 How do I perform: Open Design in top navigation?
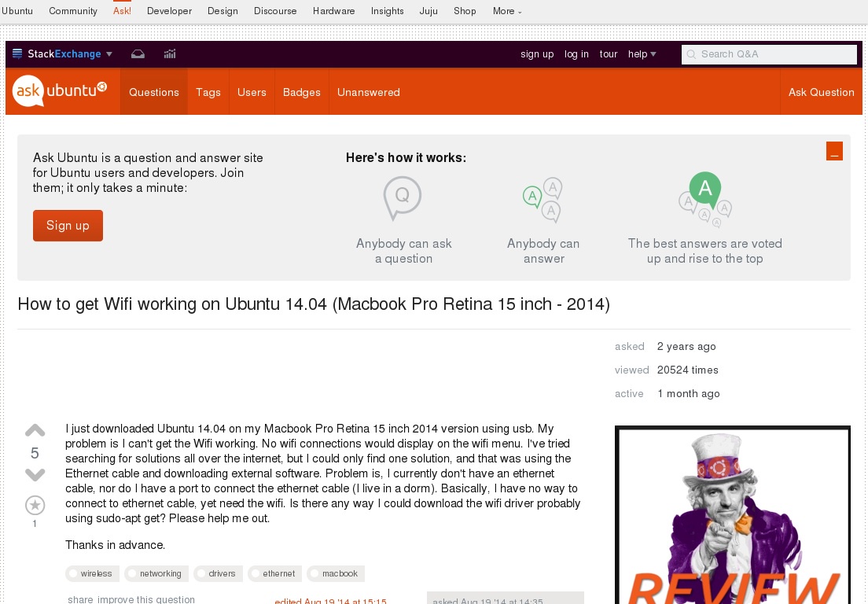pos(223,11)
